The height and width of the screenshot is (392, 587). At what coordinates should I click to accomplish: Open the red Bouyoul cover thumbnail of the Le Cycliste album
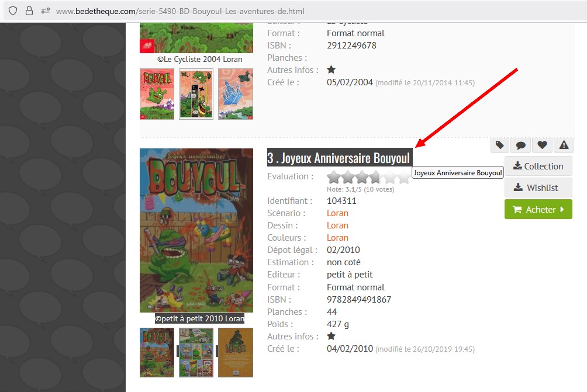157,94
